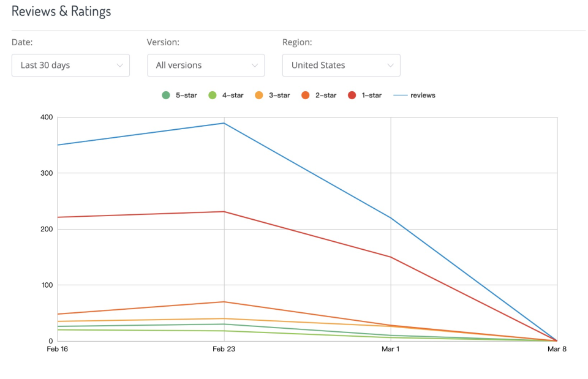588x379 pixels.
Task: Click the reviews line start at Feb 16
Action: [x=58, y=145]
